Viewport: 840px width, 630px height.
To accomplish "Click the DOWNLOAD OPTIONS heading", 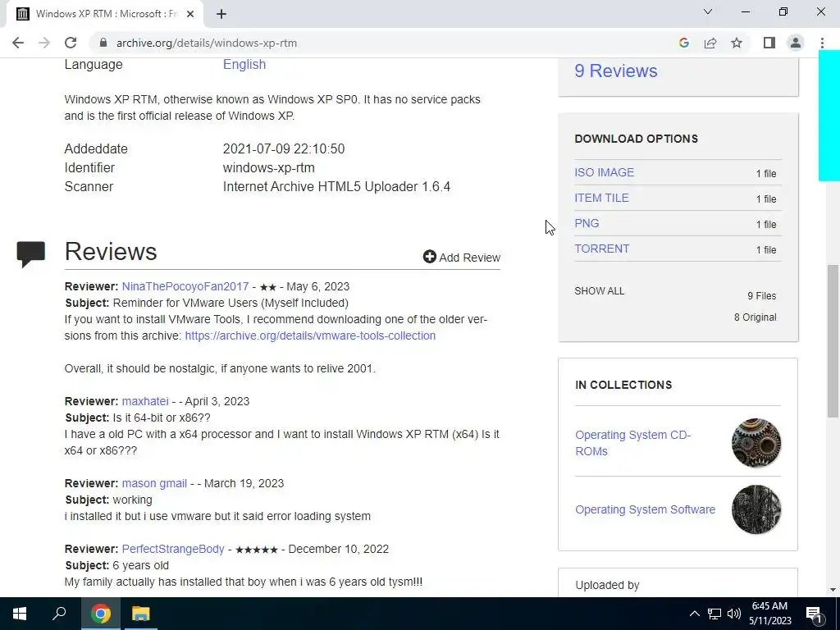I will [x=637, y=139].
